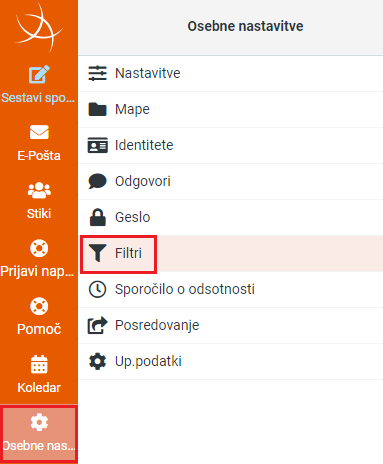
Task: Open Pomoč help lifebuoy icon
Action: coord(39,306)
